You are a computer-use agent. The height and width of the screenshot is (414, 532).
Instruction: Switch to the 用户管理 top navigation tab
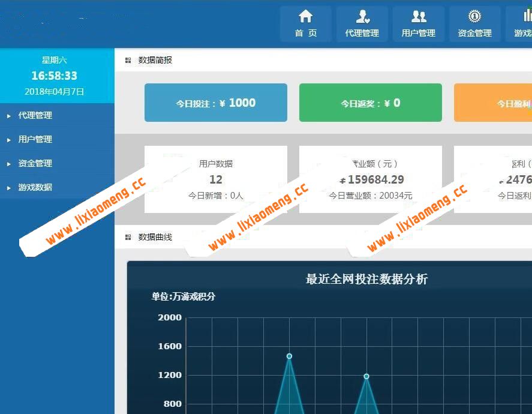(x=419, y=24)
